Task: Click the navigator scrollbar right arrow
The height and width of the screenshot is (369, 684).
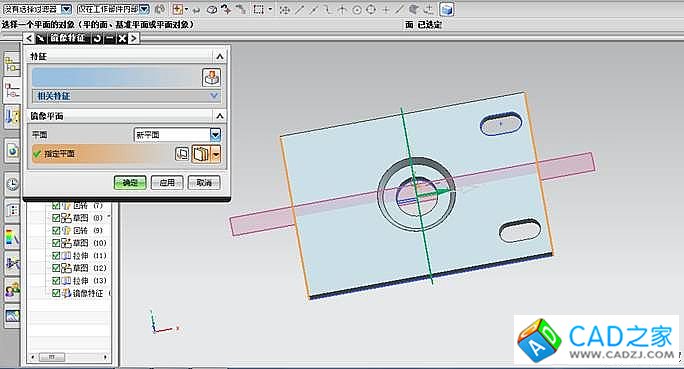Action: [105, 357]
